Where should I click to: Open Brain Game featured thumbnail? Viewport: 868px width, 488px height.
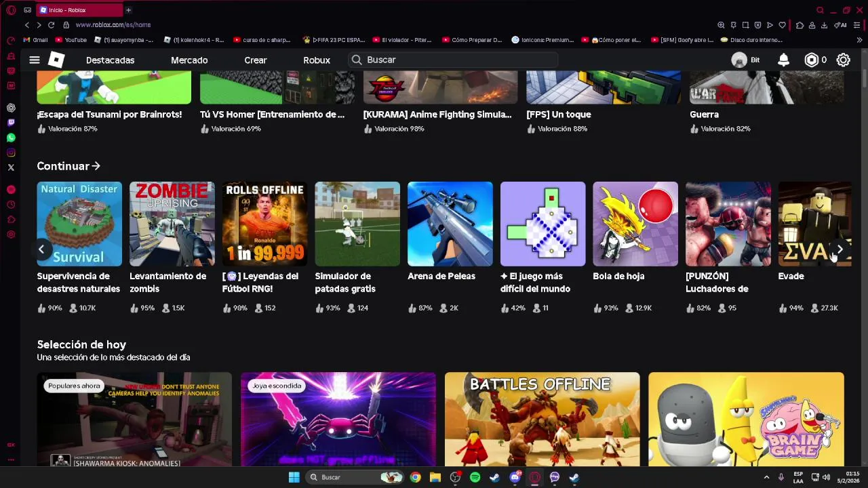point(746,420)
